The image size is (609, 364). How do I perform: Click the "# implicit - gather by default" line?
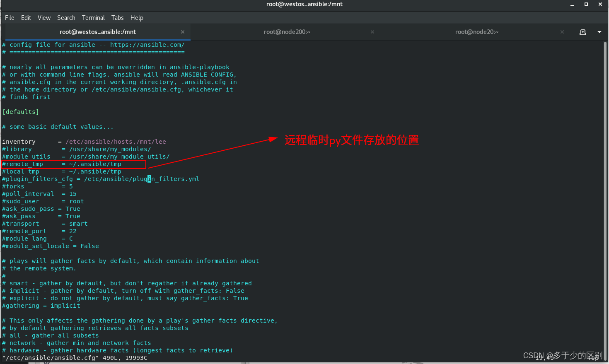(x=123, y=291)
